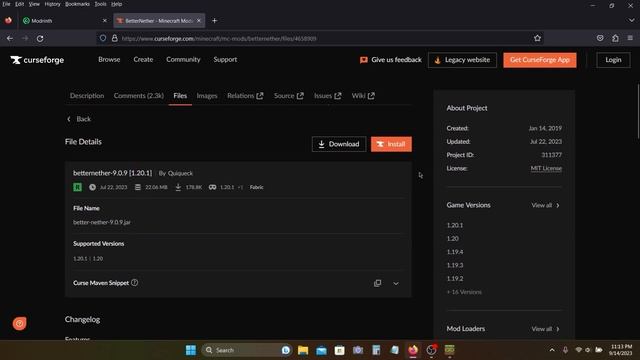
Task: Click the CurseForge logo
Action: pyautogui.click(x=37, y=60)
